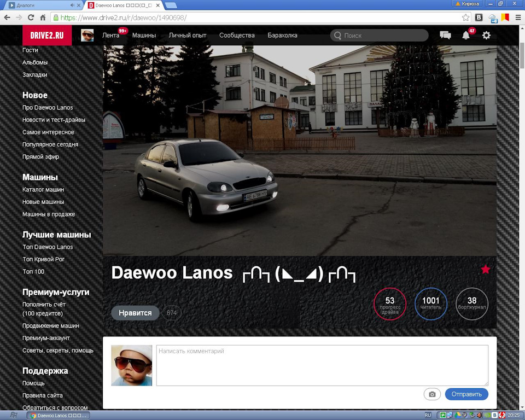
Task: Click the VK tray icon
Action: coord(494,415)
